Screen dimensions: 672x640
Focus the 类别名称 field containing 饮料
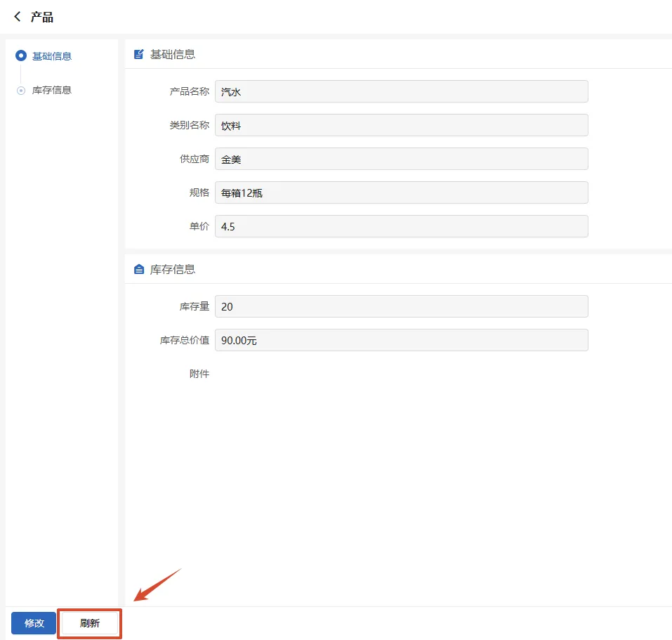[401, 125]
